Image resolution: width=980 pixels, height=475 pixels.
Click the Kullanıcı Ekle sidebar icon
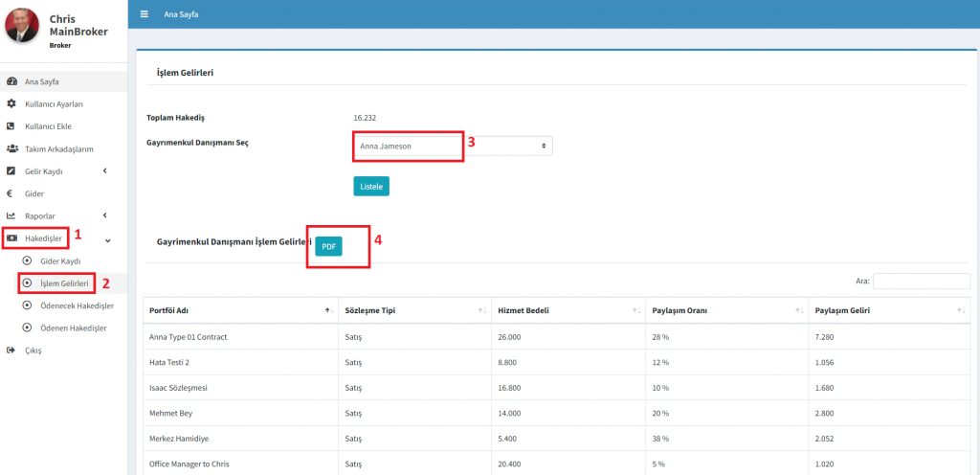(x=11, y=126)
